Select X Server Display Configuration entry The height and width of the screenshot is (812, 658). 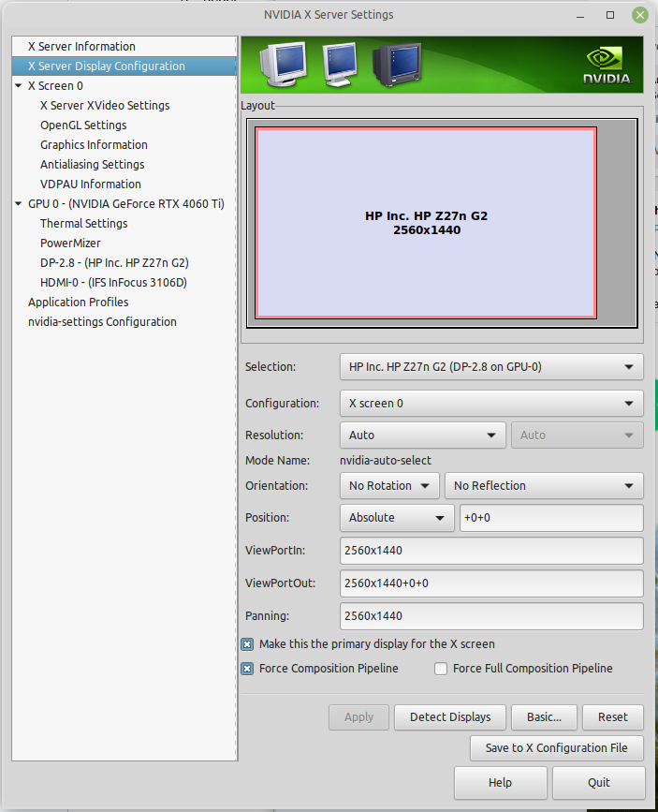124,66
